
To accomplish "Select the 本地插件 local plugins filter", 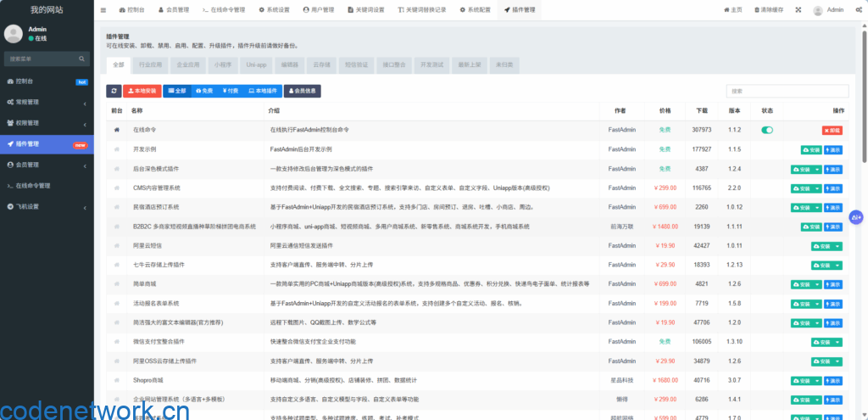I will point(263,91).
